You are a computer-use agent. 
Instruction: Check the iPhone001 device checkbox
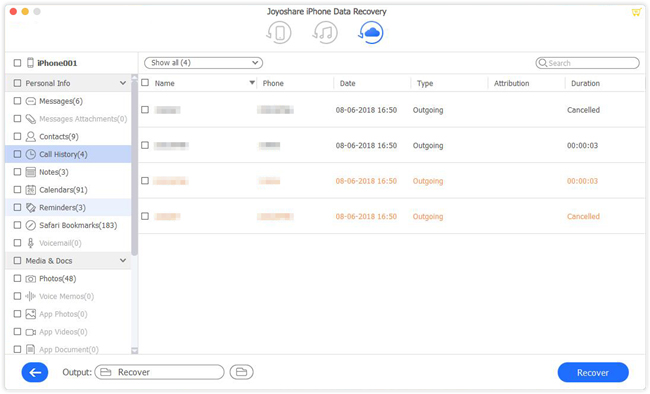click(x=17, y=63)
